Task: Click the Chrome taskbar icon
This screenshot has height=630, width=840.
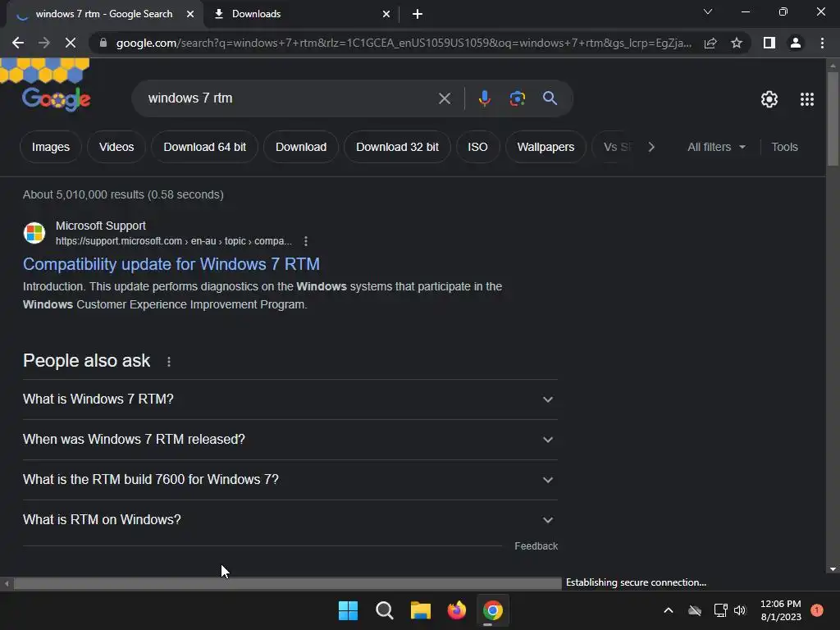Action: pyautogui.click(x=493, y=610)
